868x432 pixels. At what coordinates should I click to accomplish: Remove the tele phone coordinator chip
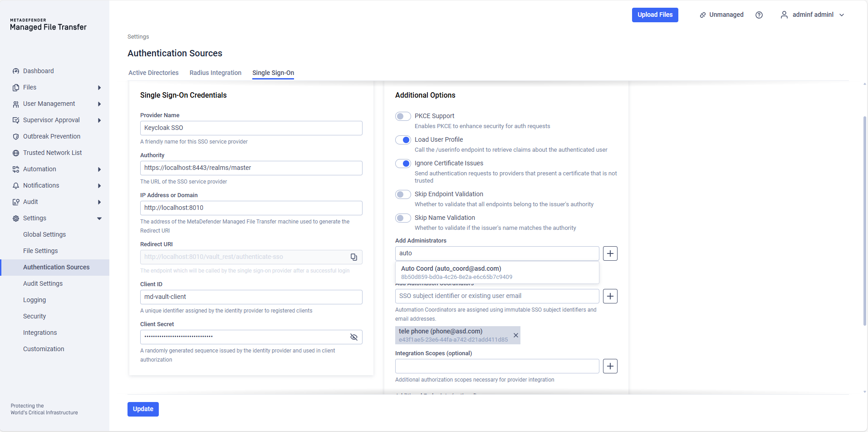coord(515,335)
